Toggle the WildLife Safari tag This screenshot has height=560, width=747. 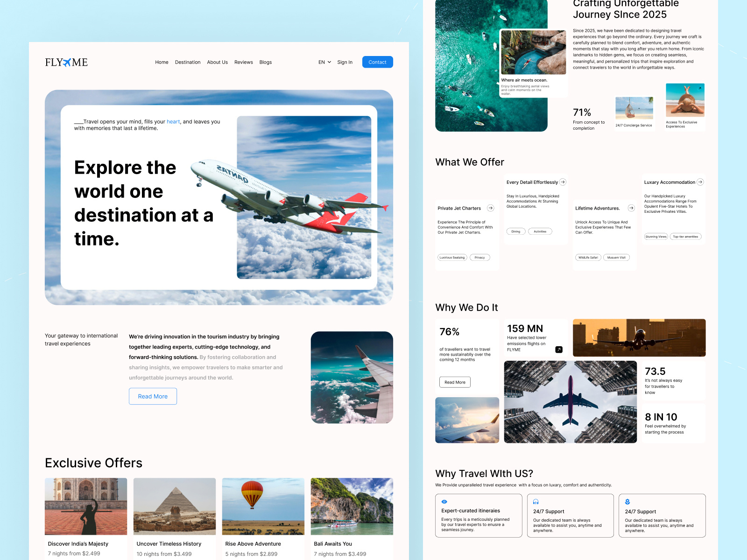588,257
